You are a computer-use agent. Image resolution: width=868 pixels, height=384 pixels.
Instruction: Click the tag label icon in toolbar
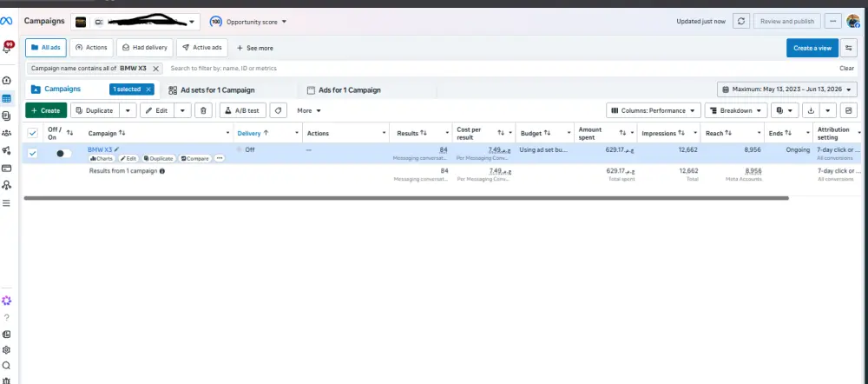click(x=279, y=110)
